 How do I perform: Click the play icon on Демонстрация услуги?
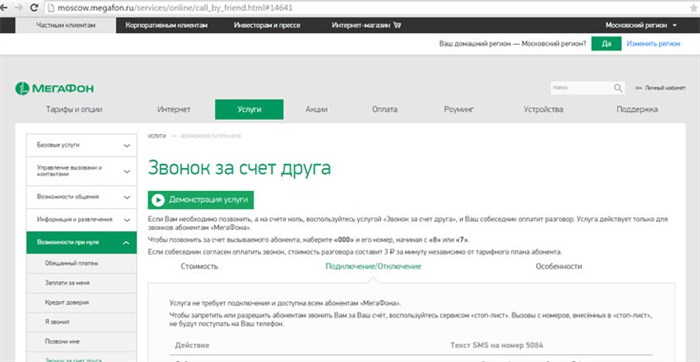[x=158, y=200]
